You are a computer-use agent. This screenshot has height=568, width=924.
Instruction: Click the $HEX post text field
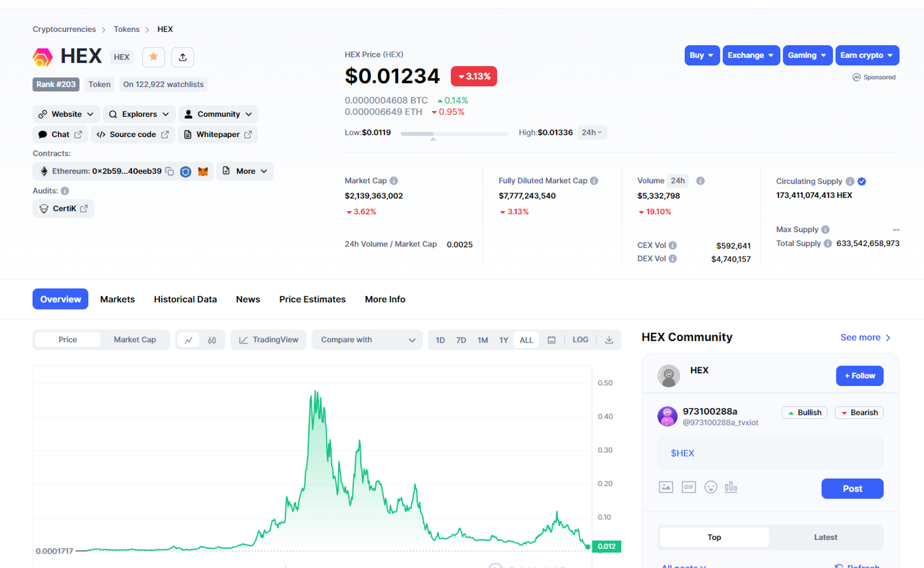770,453
